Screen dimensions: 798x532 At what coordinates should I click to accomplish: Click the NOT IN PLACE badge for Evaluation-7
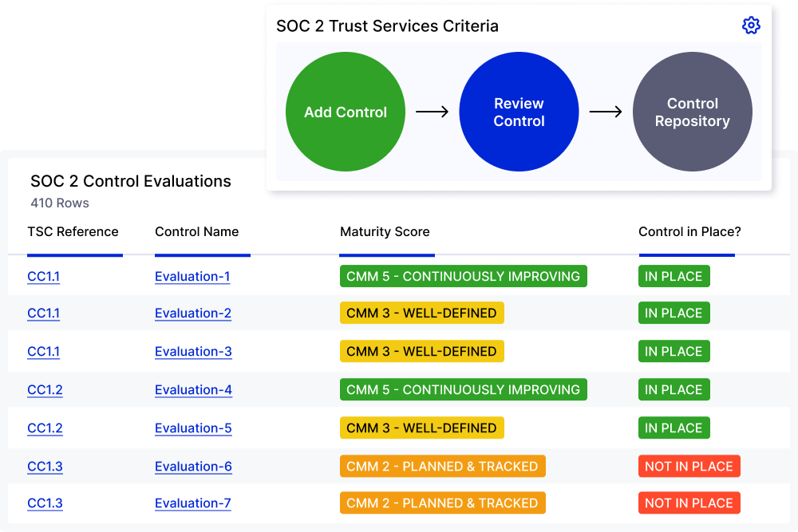pos(689,503)
